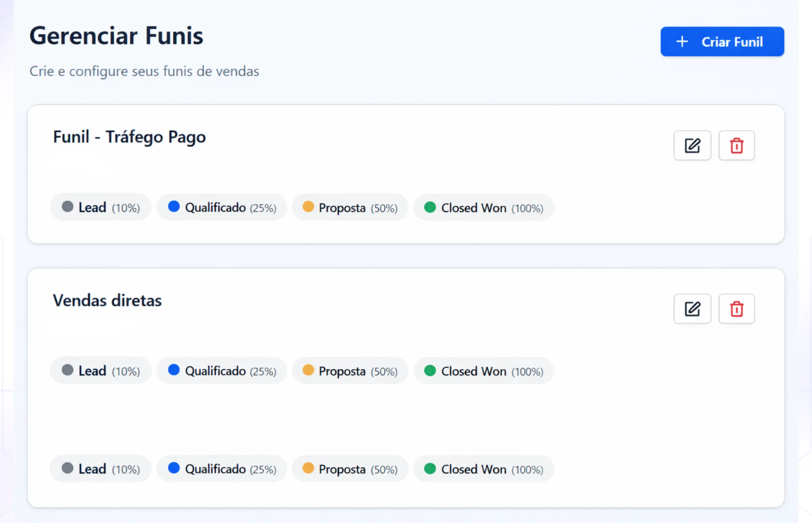The height and width of the screenshot is (523, 812).
Task: Open the Vendas diretas title
Action: click(x=107, y=300)
